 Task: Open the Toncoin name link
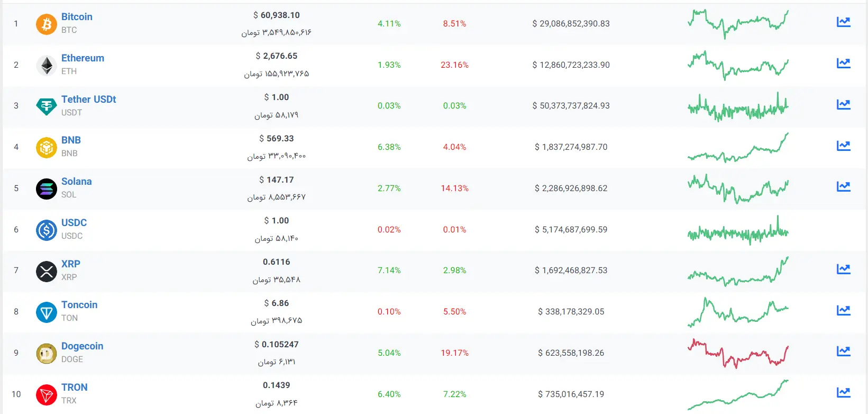pos(79,305)
